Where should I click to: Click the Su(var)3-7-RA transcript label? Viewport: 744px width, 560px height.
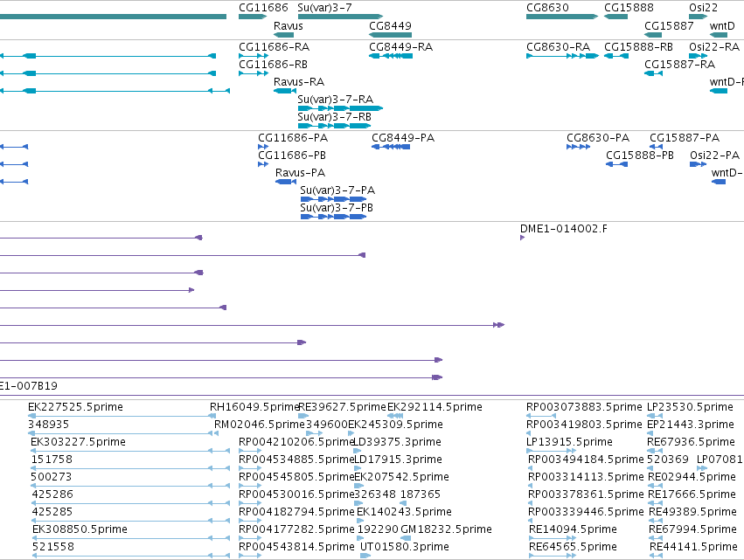pyautogui.click(x=336, y=100)
